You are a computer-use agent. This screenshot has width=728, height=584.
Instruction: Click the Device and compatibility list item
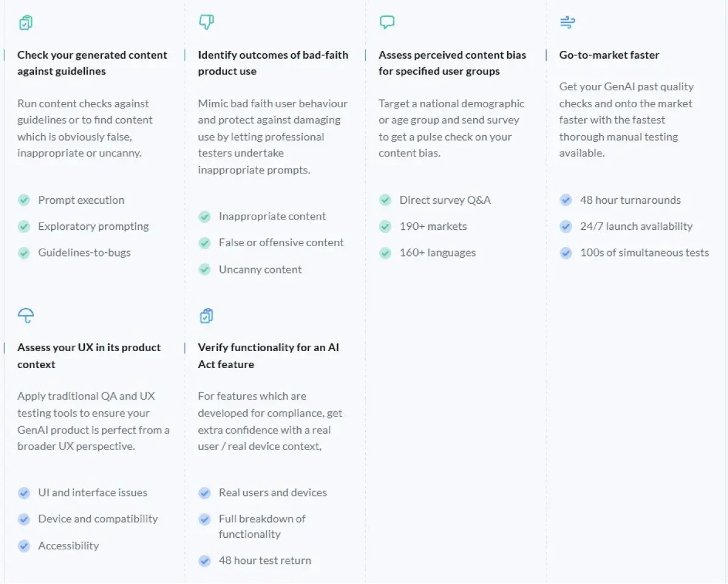(98, 519)
